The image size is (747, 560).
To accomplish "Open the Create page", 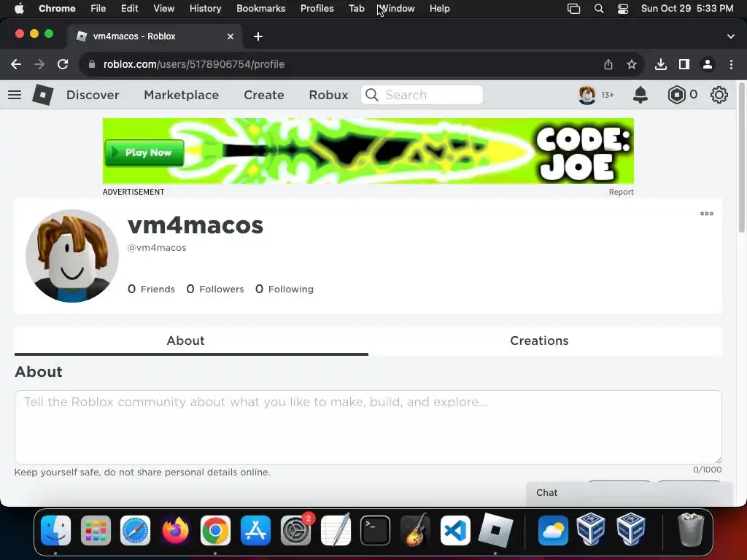I will (x=264, y=95).
